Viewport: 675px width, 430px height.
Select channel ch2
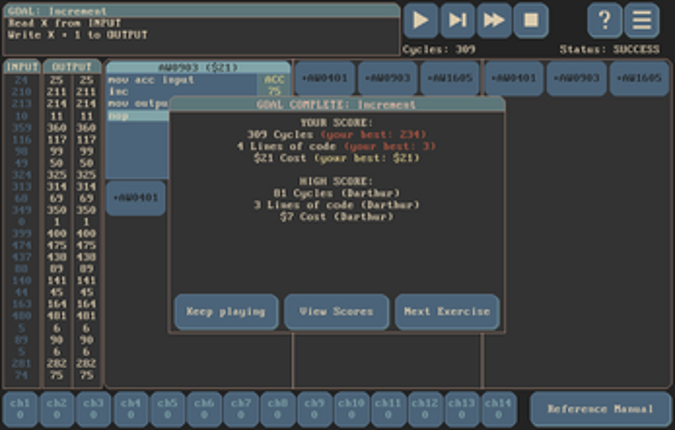[57, 409]
